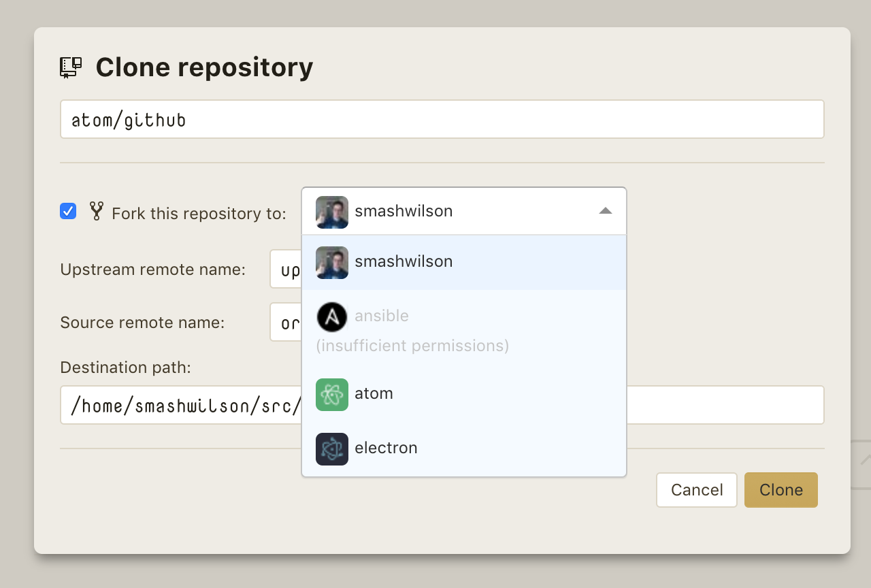Click the clone repository icon beside the title
The image size is (871, 588).
pyautogui.click(x=70, y=67)
